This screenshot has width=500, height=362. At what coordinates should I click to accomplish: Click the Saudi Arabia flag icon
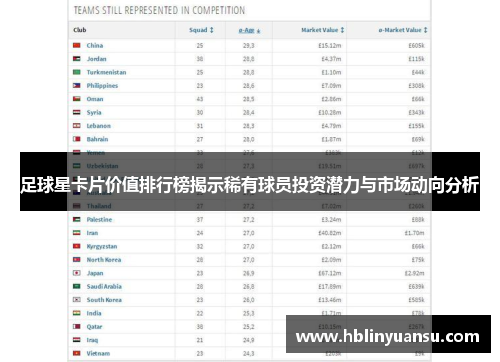point(77,286)
